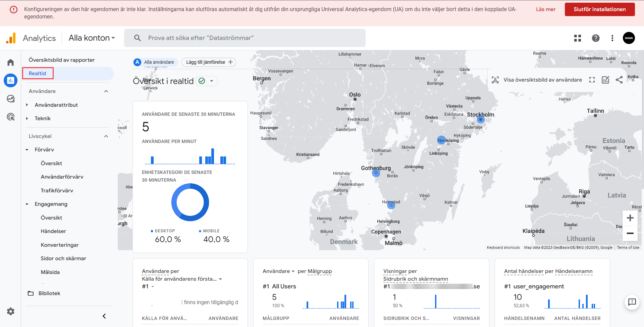Click the feedback icon at bottom right
Screen dimensions: 644x327
[632, 302]
